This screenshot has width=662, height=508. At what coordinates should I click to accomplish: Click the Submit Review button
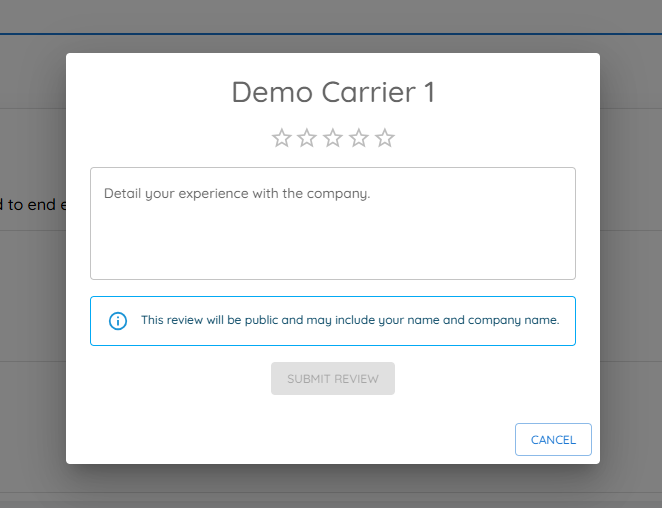(333, 378)
